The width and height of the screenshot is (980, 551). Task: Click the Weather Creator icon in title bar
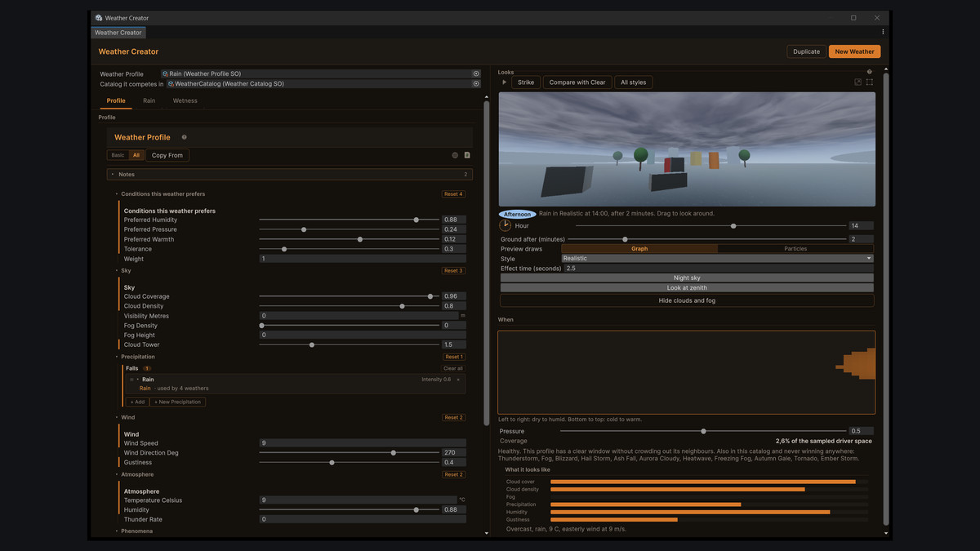[99, 18]
